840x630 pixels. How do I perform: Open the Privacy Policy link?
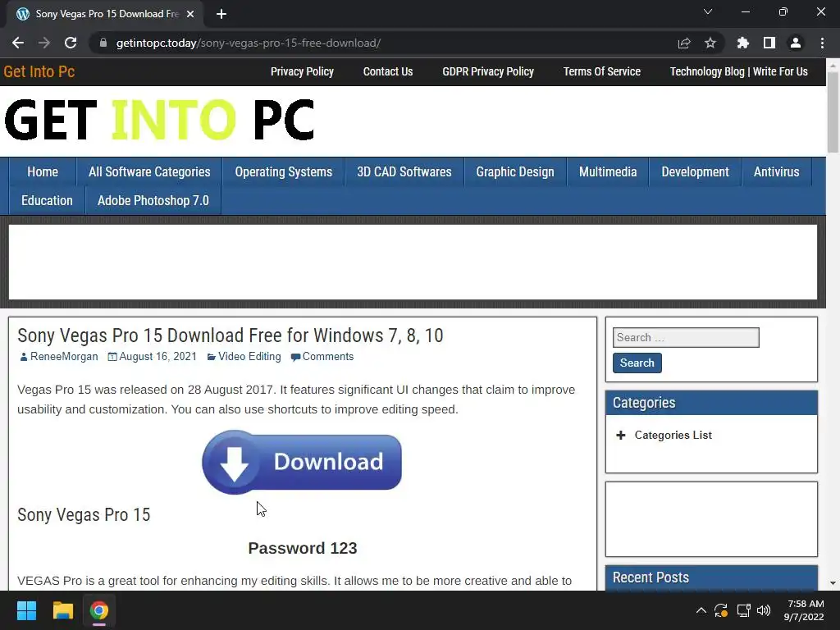coord(302,72)
